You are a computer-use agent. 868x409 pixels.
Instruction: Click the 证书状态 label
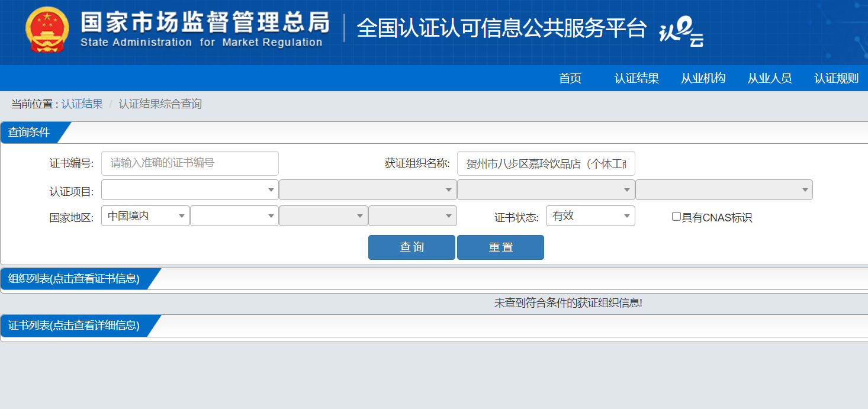[x=516, y=218]
